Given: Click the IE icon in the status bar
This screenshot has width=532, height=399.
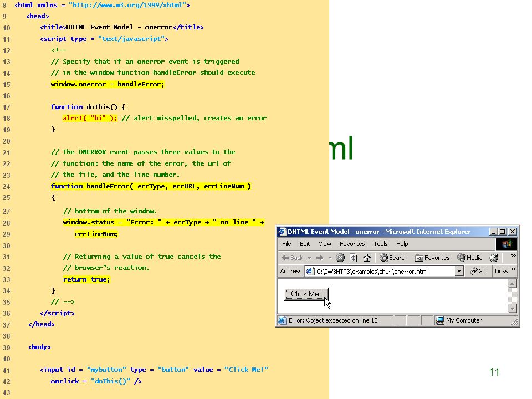Looking at the screenshot, I should (282, 320).
